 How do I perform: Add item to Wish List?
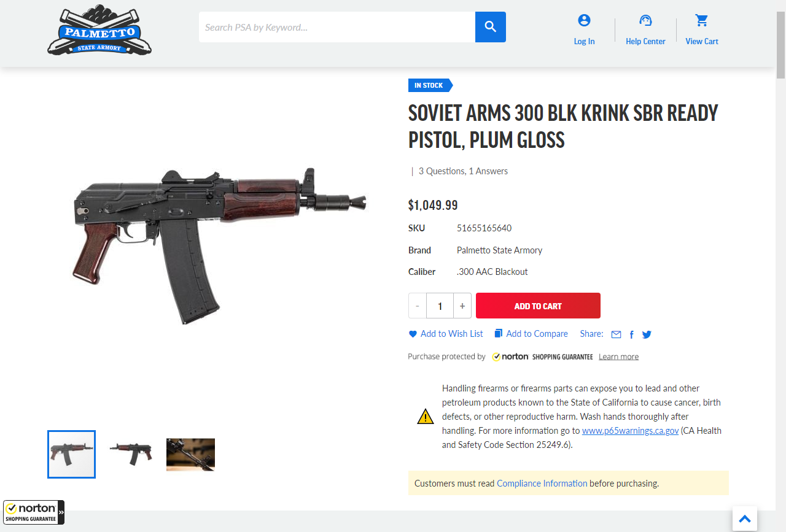tap(446, 334)
